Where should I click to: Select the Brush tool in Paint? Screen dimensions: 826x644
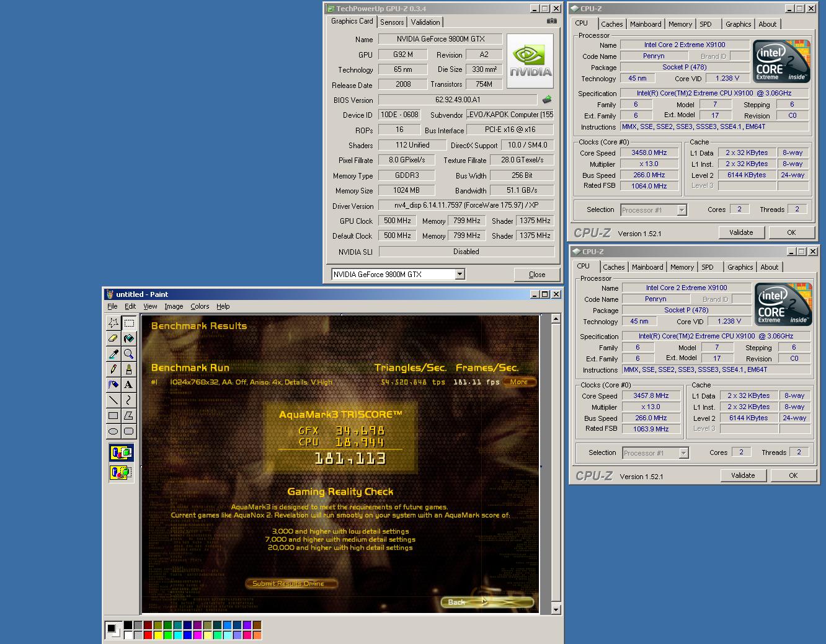click(x=128, y=369)
